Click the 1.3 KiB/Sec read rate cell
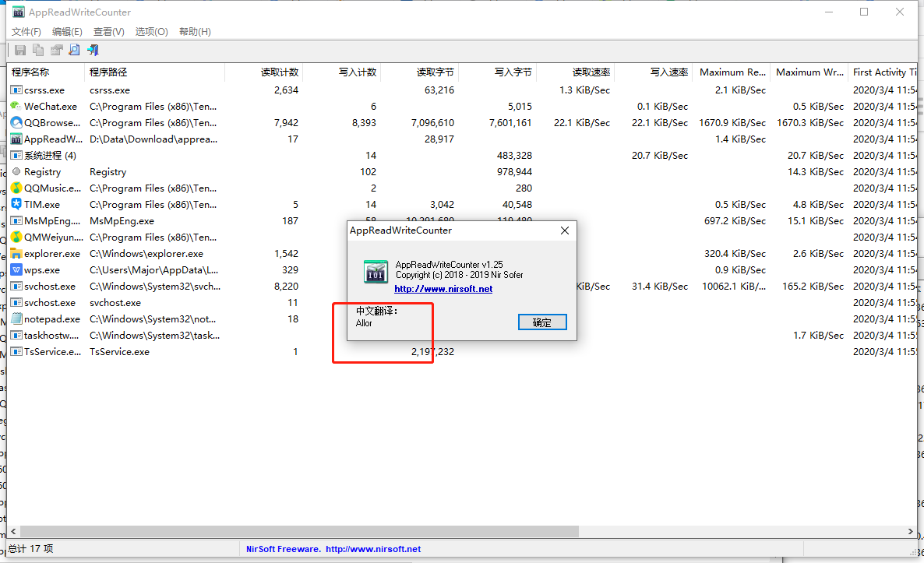 [584, 90]
